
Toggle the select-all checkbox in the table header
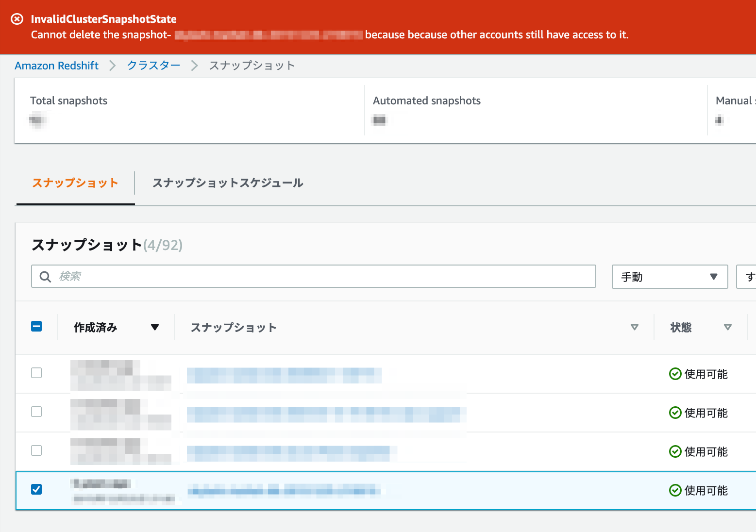(36, 326)
